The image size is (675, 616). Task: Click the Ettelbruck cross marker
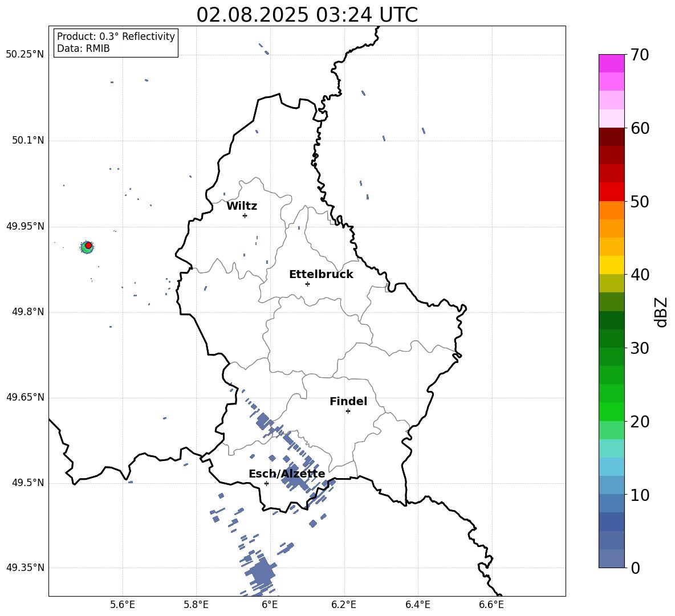tap(307, 284)
